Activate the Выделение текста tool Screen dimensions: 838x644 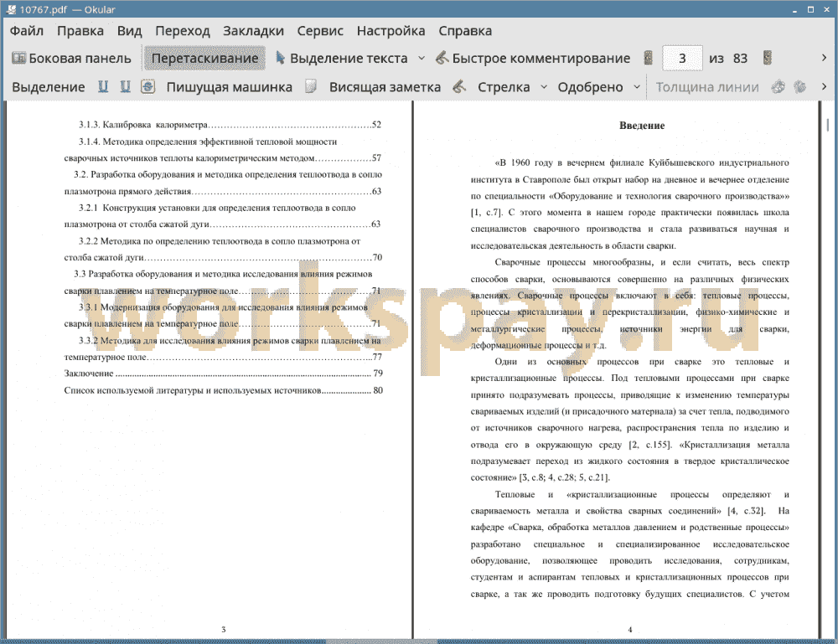342,59
